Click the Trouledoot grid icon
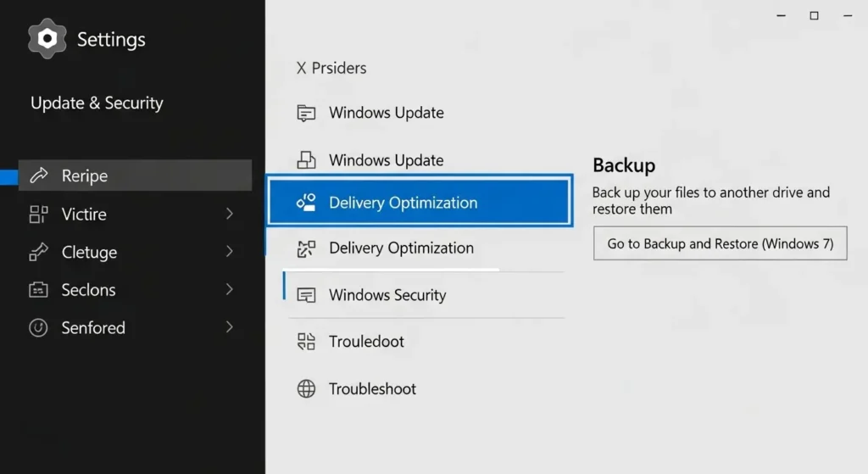 click(x=306, y=342)
